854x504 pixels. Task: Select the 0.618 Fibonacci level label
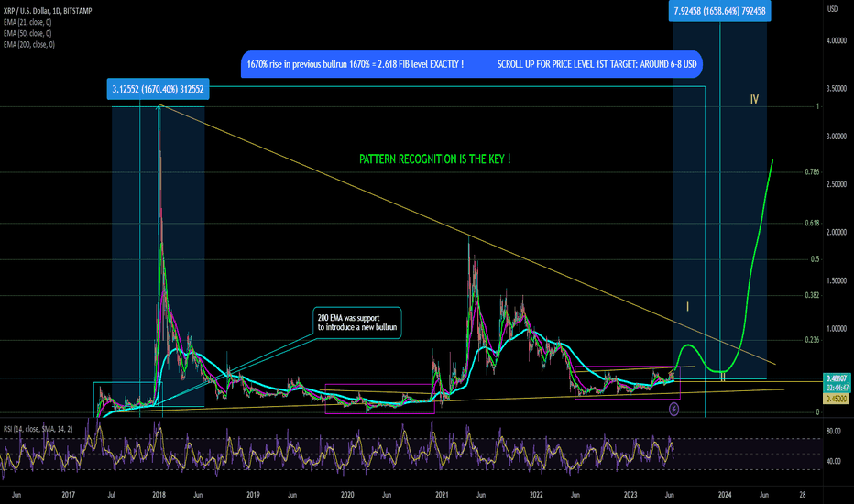(812, 223)
